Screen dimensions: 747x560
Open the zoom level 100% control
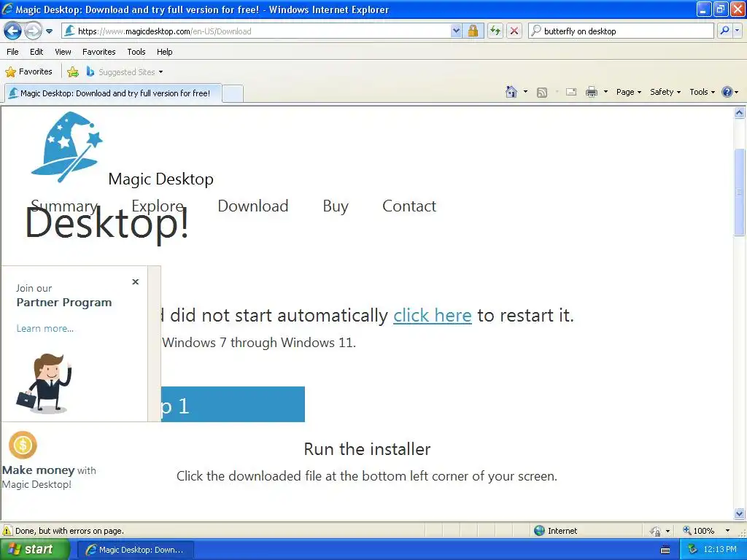click(x=698, y=531)
